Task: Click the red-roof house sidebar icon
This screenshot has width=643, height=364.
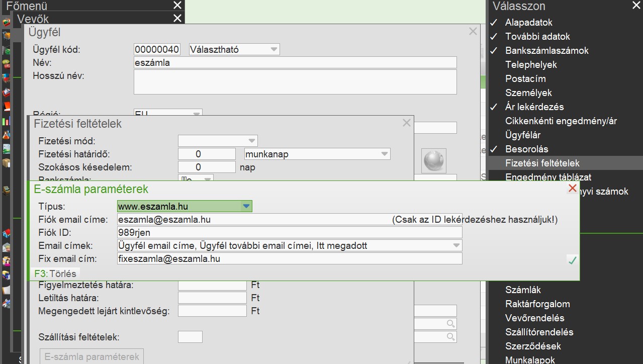Action: point(6,233)
